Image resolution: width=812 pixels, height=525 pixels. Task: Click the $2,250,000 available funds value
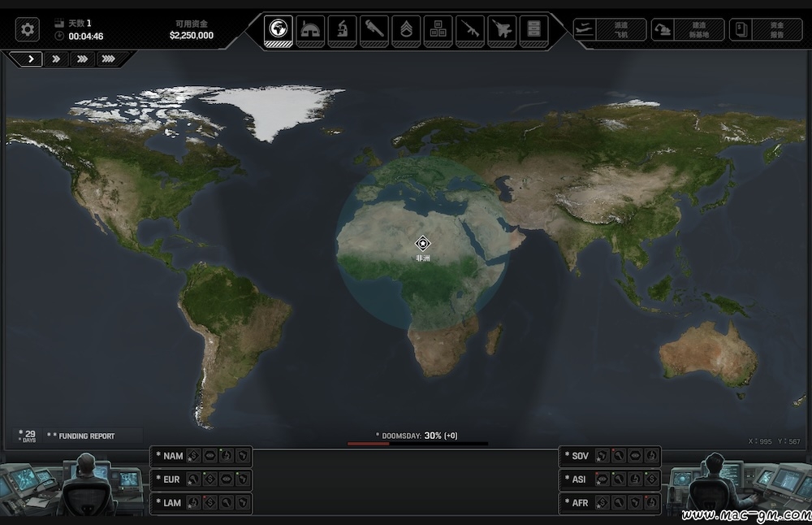click(191, 35)
